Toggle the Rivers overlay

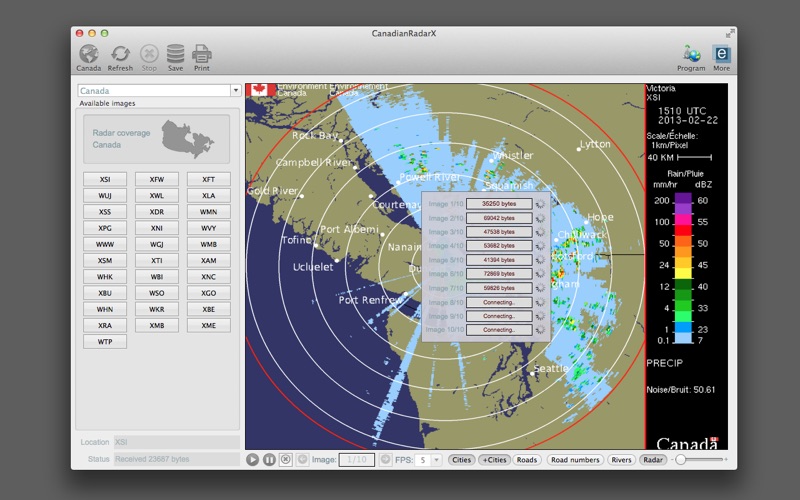621,460
